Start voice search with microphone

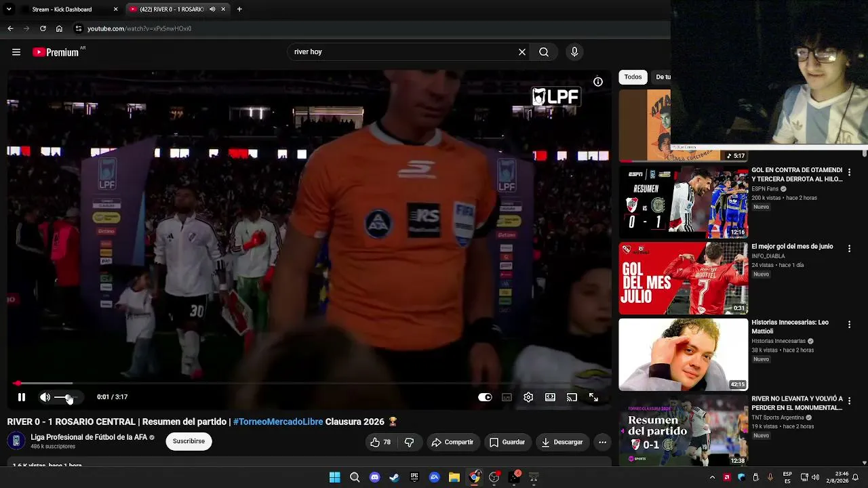[x=574, y=52]
